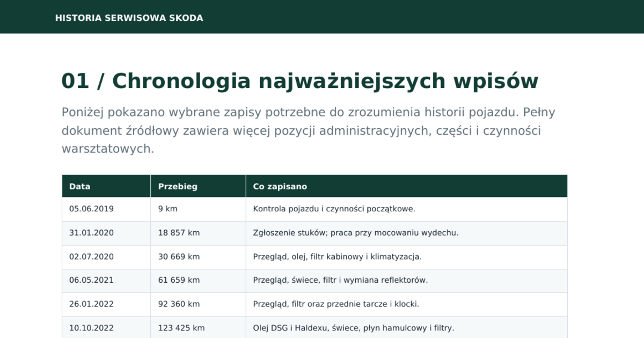Image resolution: width=644 pixels, height=338 pixels.
Task: Select the mileage '123 425 km'
Action: 181,328
